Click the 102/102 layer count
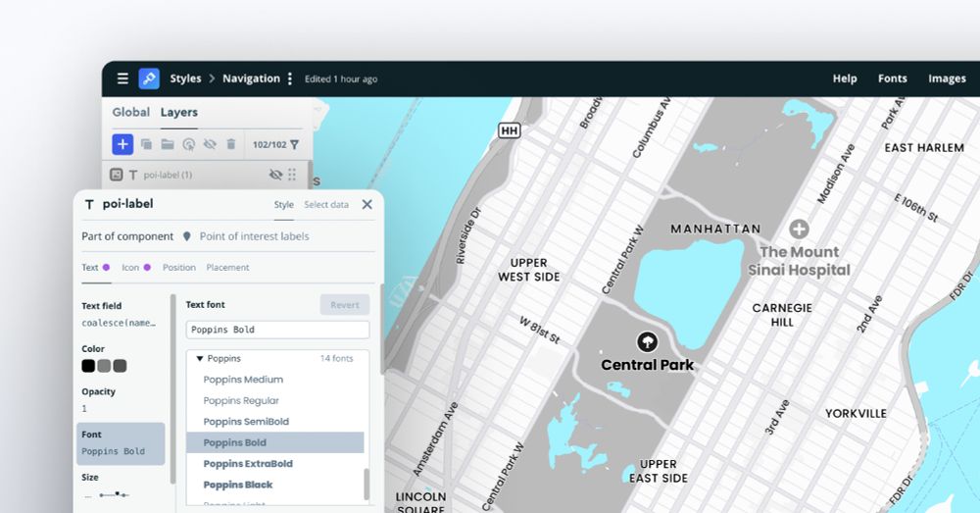The image size is (980, 513). click(x=269, y=144)
